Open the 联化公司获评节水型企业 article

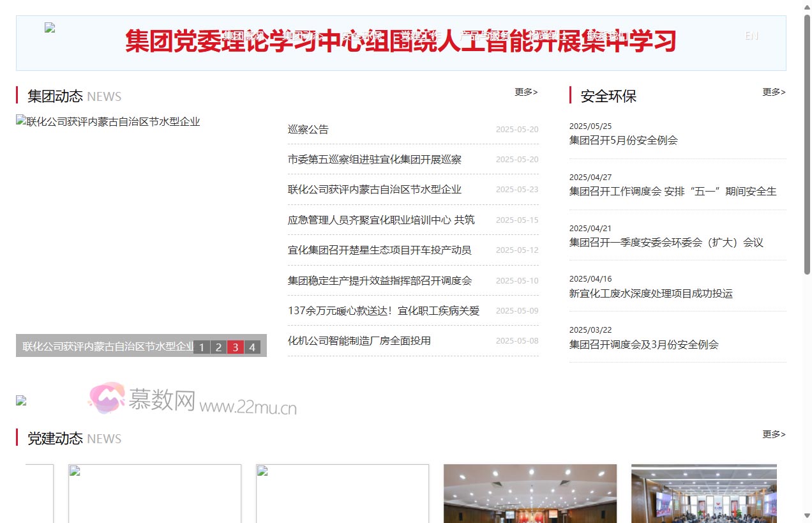[x=373, y=189]
